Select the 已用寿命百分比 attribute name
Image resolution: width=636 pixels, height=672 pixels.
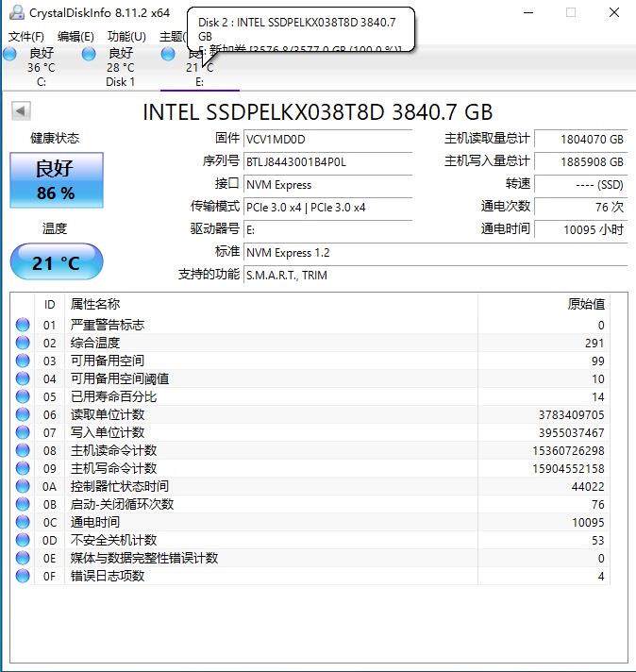point(113,396)
